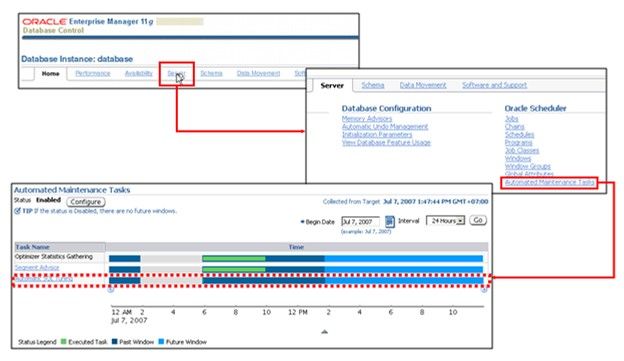Click the Oracle logo in the header
The width and height of the screenshot is (624, 361).
point(44,21)
